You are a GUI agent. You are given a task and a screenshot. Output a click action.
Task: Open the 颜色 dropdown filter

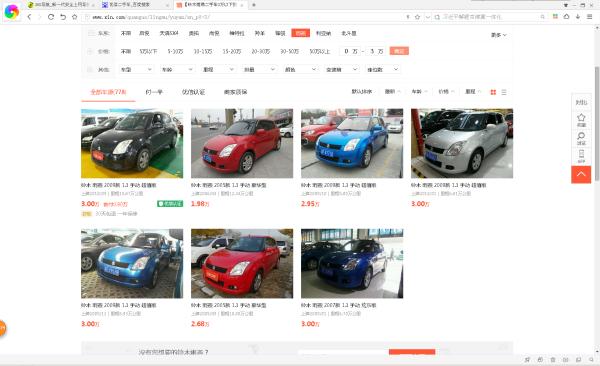(301, 69)
